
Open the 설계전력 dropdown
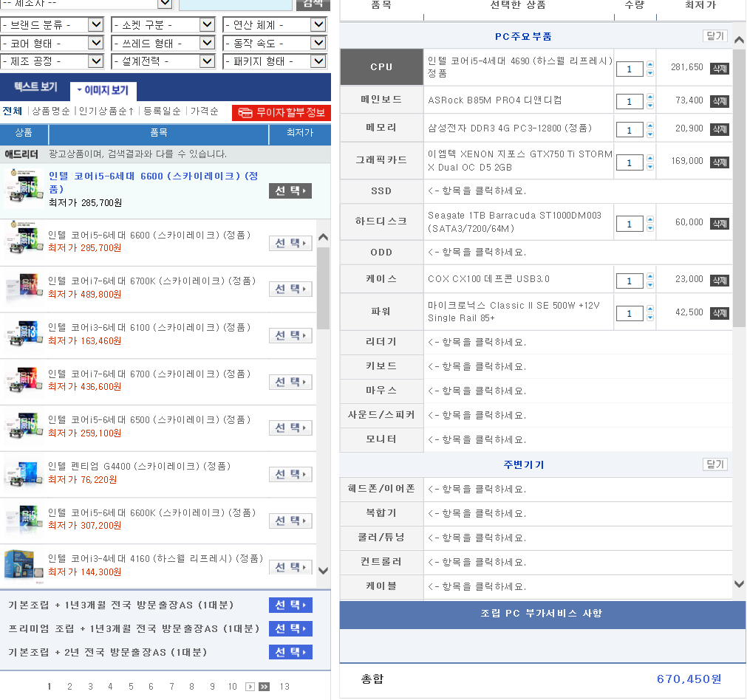click(x=163, y=61)
